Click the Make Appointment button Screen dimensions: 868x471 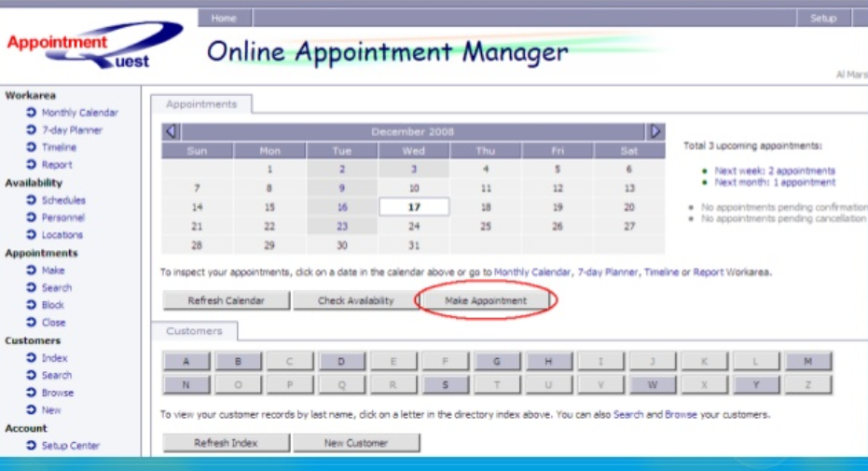point(486,300)
